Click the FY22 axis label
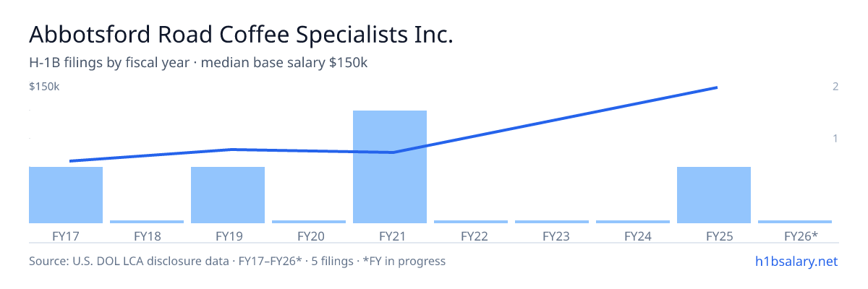Screen dimensions: 868x289 471,236
